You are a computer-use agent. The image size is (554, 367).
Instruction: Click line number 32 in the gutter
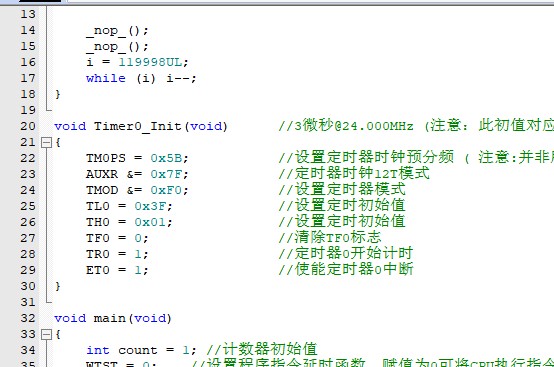pyautogui.click(x=28, y=318)
